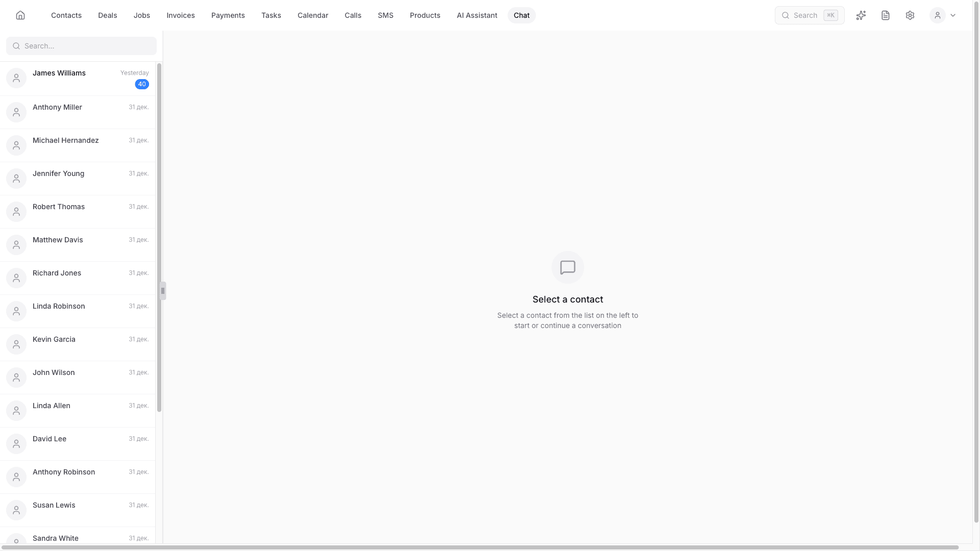The image size is (980, 551).
Task: Open the Invoices tab
Action: (x=181, y=15)
